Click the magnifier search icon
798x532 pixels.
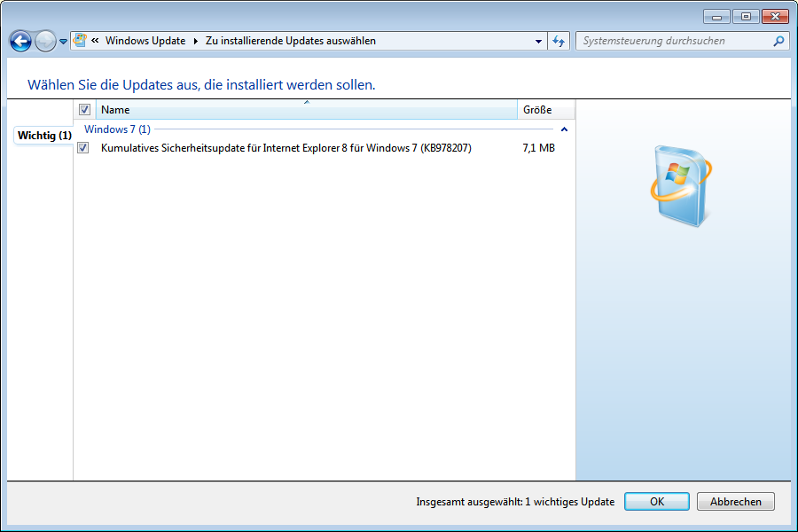(x=778, y=41)
